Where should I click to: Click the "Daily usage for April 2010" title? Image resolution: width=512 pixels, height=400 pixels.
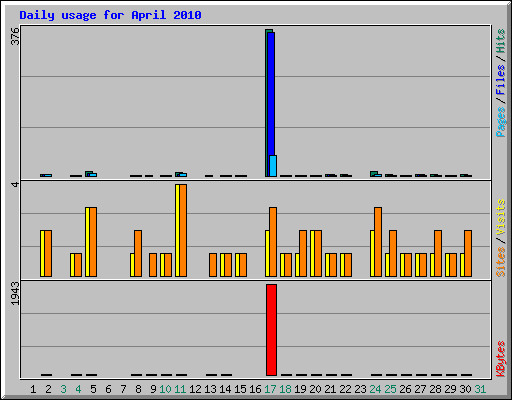point(110,16)
